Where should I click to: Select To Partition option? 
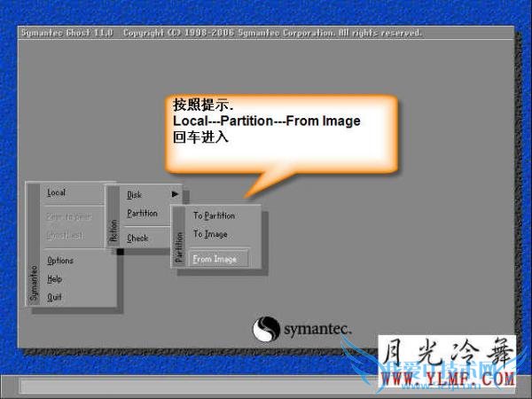point(214,215)
